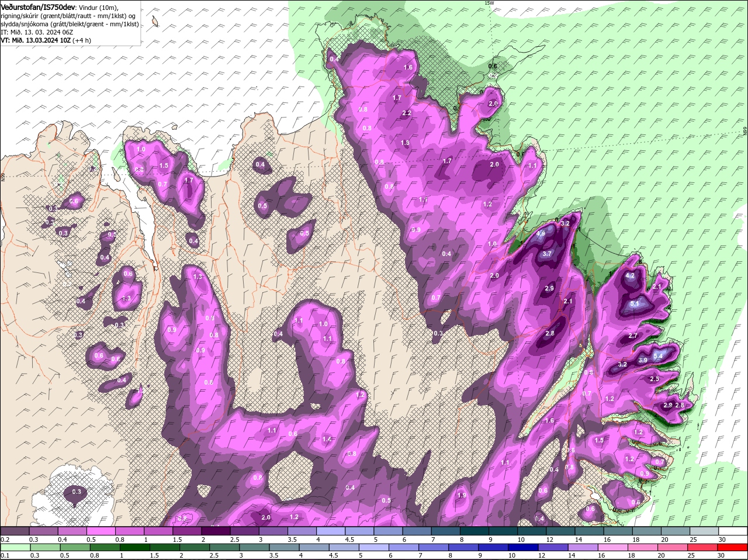This screenshot has width=748, height=560.
Task: Select the green rain scale swatch for 0.5
Action: coord(76,547)
